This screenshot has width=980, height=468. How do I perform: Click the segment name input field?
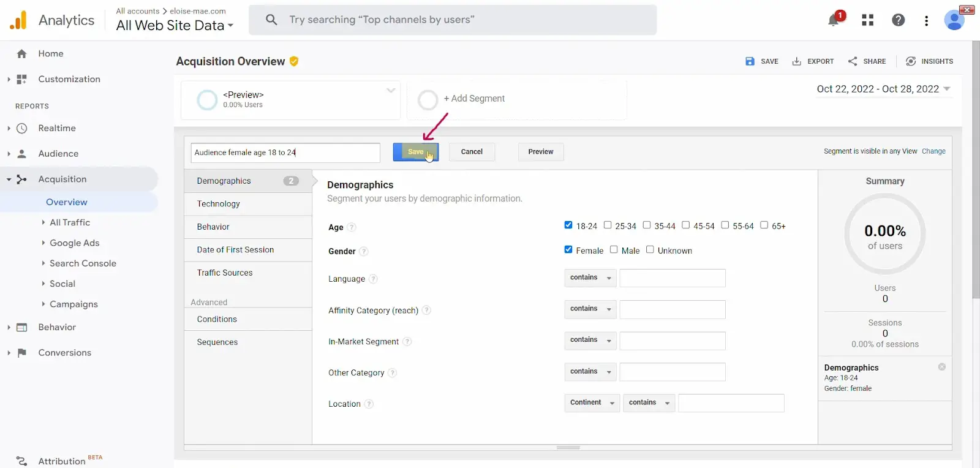tap(285, 153)
